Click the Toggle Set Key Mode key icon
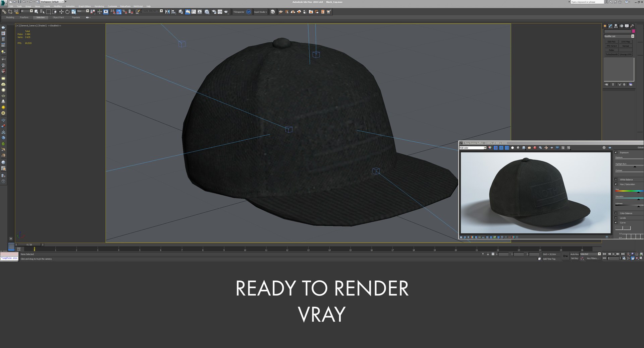This screenshot has width=644, height=348. (566, 256)
